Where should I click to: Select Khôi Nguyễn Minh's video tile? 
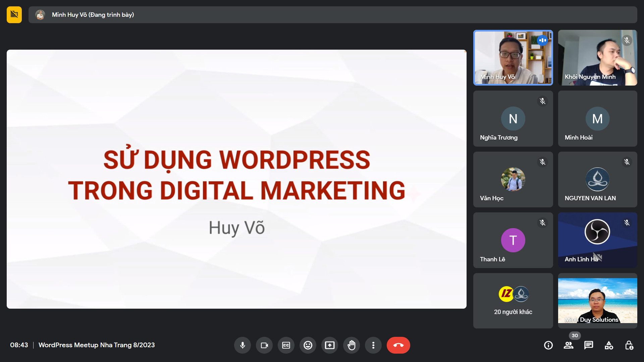597,58
